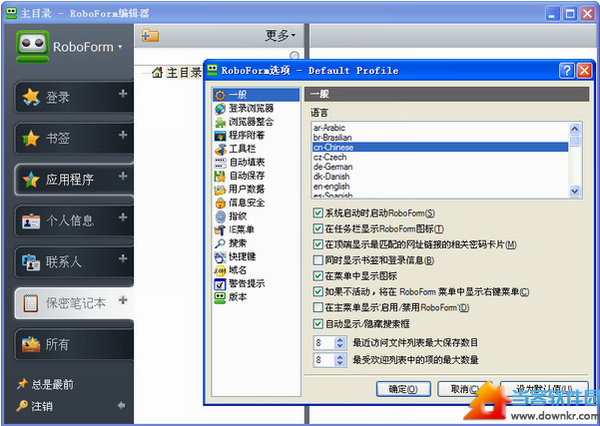Viewport: 600px width, 426px height.
Task: Collapse sidebar with the left arrow
Action: (x=122, y=405)
